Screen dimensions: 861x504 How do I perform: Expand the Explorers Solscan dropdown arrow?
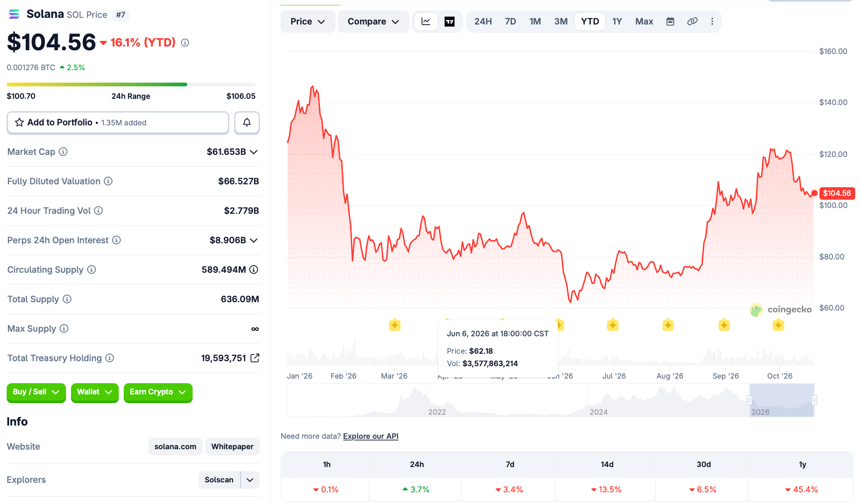[250, 480]
